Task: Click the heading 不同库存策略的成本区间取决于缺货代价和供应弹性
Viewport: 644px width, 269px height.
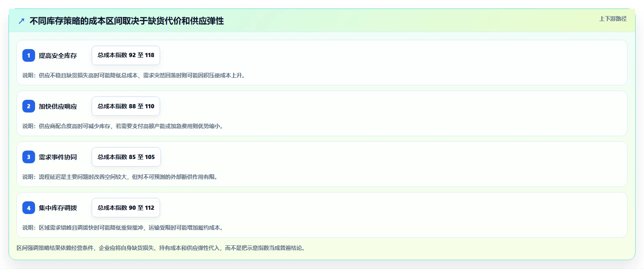Action: [x=127, y=21]
